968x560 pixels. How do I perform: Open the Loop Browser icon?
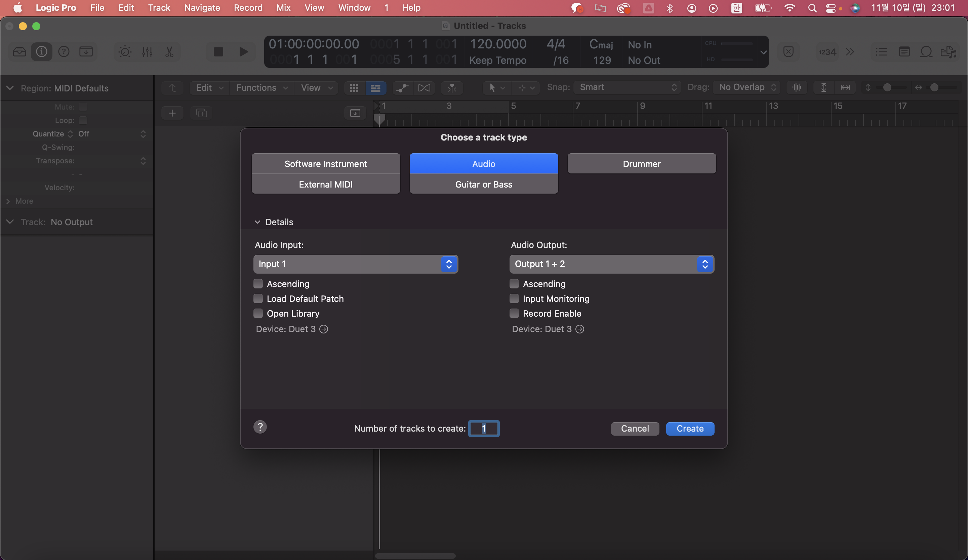(926, 51)
